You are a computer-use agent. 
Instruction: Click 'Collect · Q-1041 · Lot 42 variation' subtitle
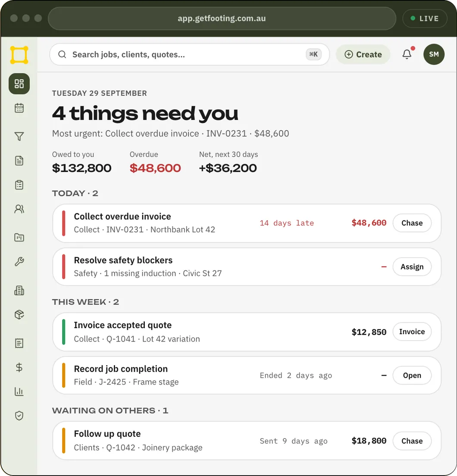(x=137, y=339)
